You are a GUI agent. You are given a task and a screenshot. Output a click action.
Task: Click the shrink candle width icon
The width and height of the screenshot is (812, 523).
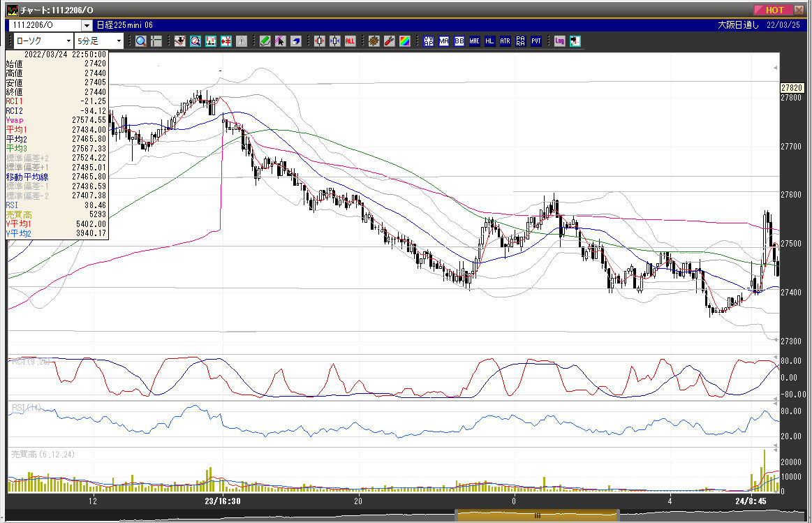tap(335, 41)
